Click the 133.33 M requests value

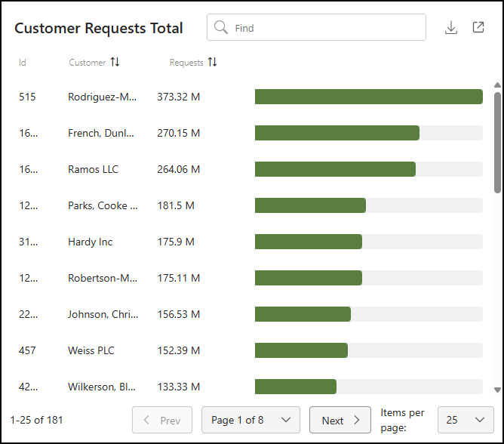tap(178, 387)
